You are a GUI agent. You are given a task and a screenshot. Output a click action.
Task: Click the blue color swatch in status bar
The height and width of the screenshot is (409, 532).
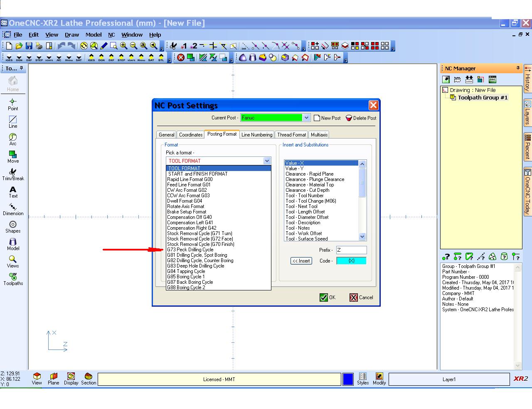click(348, 379)
